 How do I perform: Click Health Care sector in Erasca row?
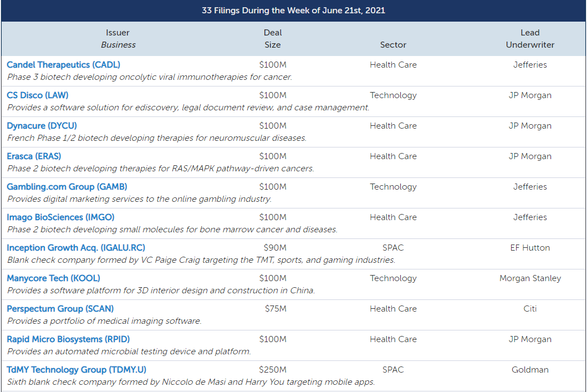(x=393, y=156)
